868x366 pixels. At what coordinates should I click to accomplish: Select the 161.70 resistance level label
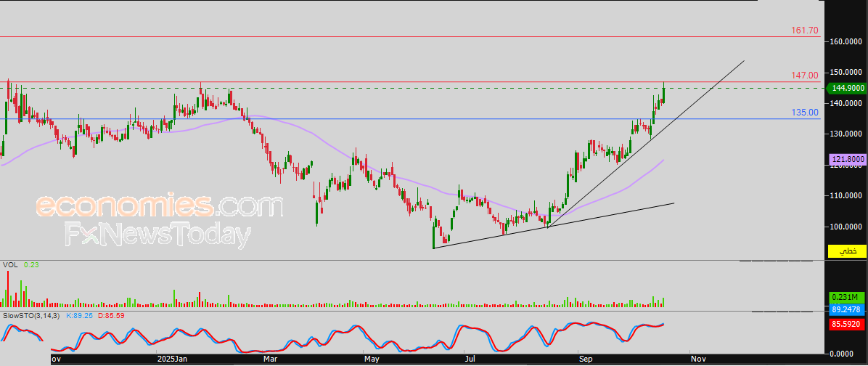coord(806,30)
